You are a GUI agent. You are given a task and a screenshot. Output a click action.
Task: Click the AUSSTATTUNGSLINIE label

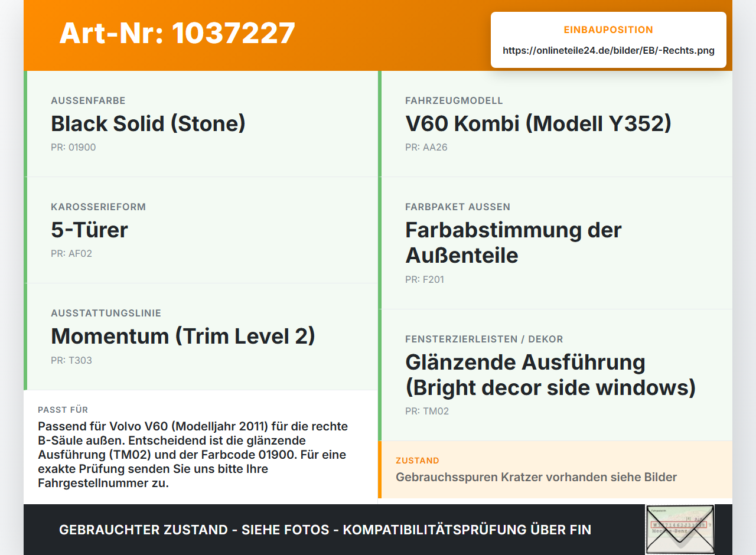[x=106, y=313]
